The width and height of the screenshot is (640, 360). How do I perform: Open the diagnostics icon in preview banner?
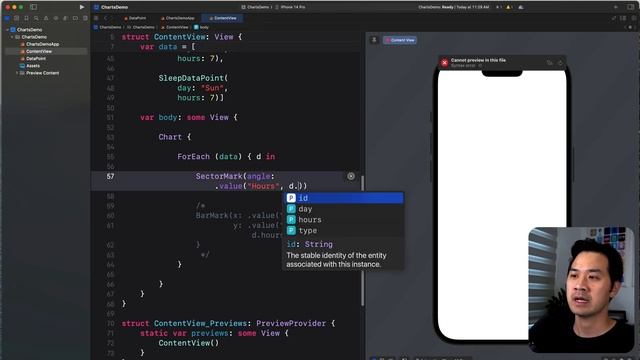549,62
